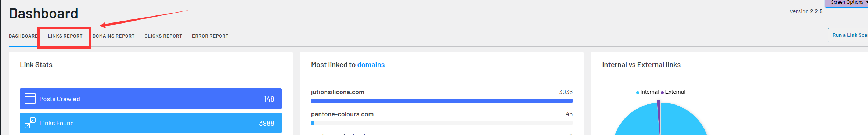This screenshot has width=868, height=135.
Task: Click the Posts Crawled browser window icon
Action: 30,99
